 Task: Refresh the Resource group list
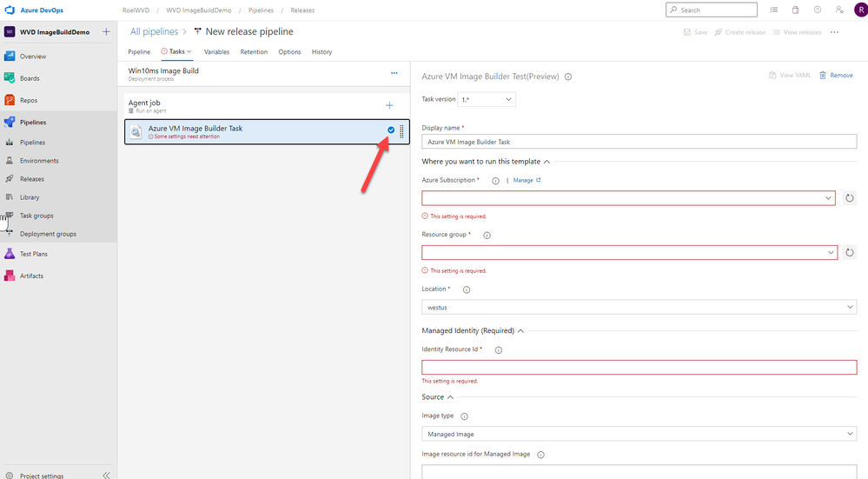[849, 252]
